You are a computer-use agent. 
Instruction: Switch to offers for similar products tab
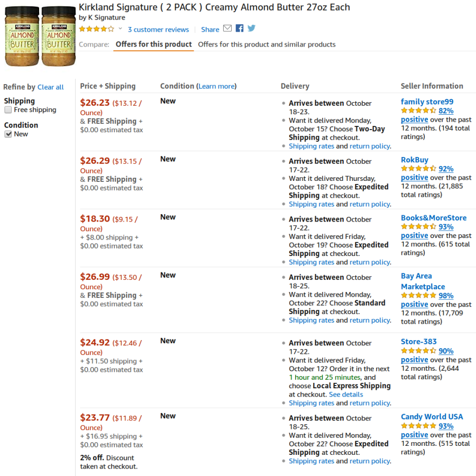267,44
